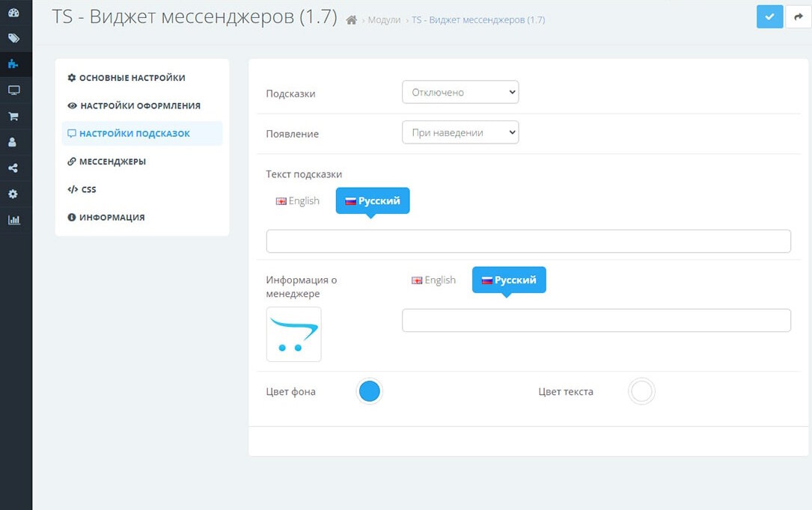Open the Extensions puzzle icon in sidebar
Viewport: 812px width, 510px height.
pyautogui.click(x=13, y=64)
